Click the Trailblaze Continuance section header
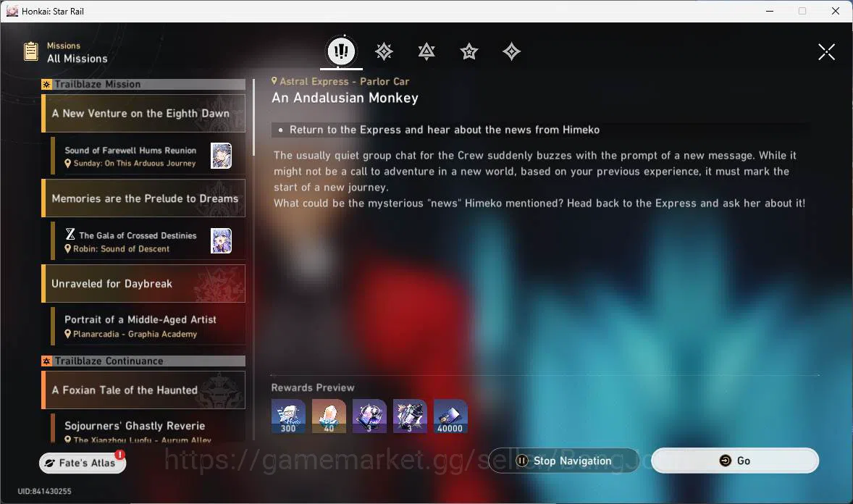This screenshot has width=853, height=504. pyautogui.click(x=143, y=361)
